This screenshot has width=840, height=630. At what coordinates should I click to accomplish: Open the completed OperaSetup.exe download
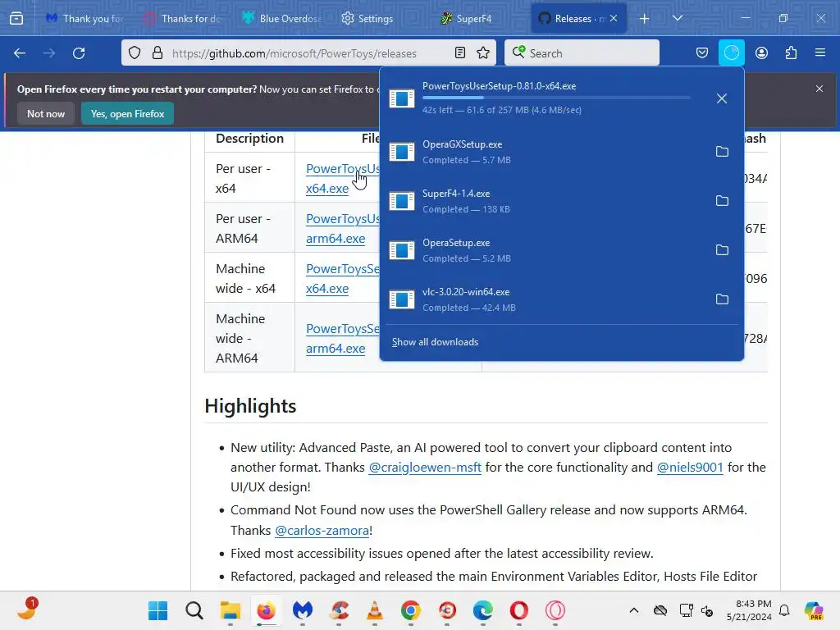[546, 250]
